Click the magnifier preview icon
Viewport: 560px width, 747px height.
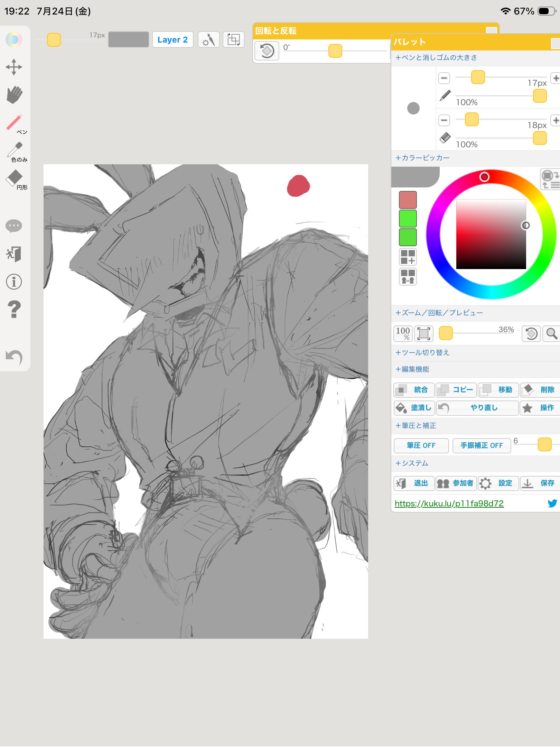pyautogui.click(x=552, y=333)
